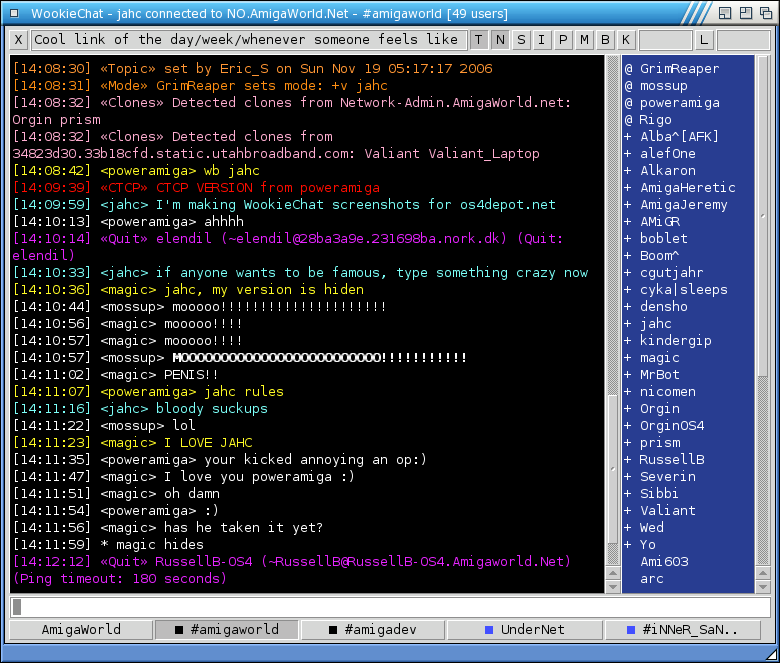
Task: Toggle the T topic-protection mode button
Action: [x=478, y=40]
